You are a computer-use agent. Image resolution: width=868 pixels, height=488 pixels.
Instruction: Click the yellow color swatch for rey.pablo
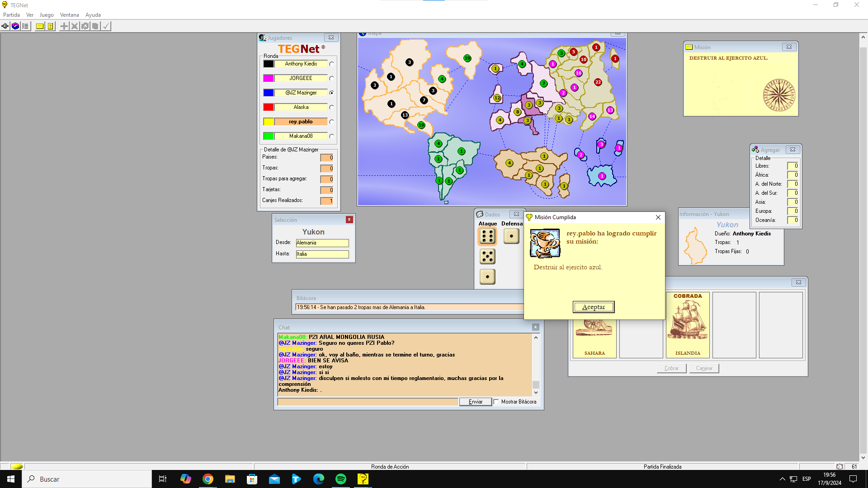(x=269, y=122)
